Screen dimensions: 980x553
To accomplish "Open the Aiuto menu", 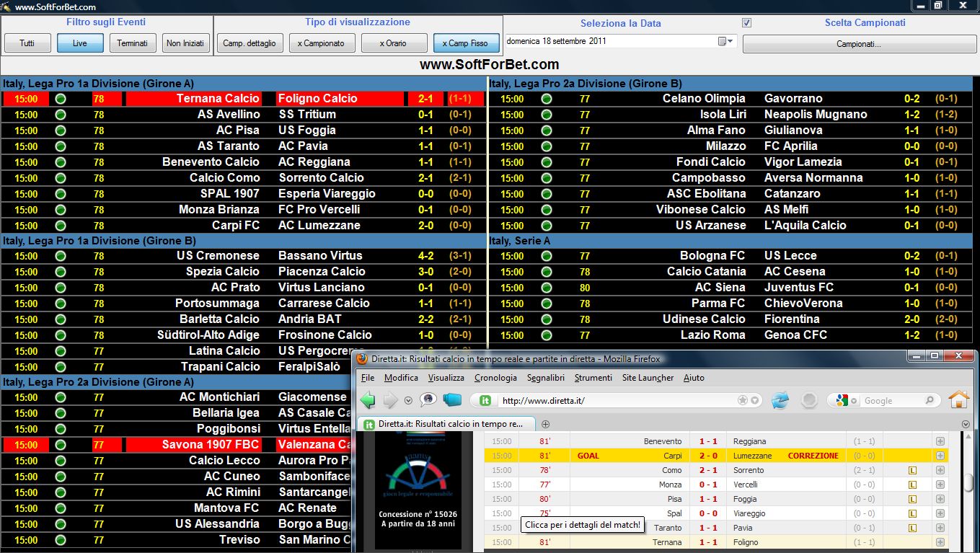I will 694,378.
